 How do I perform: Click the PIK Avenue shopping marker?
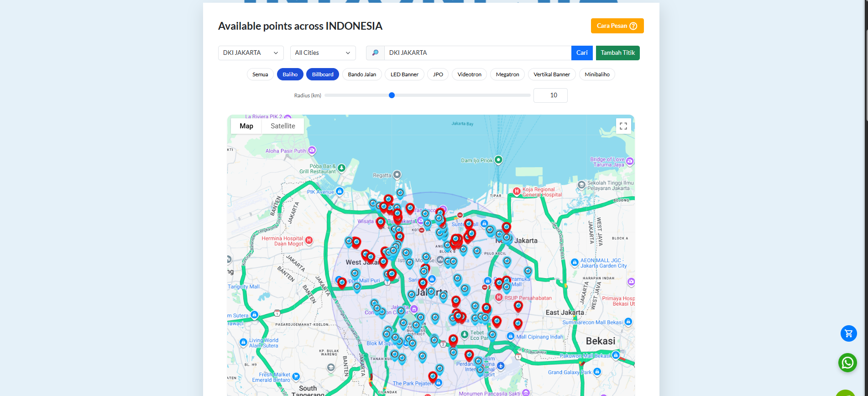tap(340, 191)
